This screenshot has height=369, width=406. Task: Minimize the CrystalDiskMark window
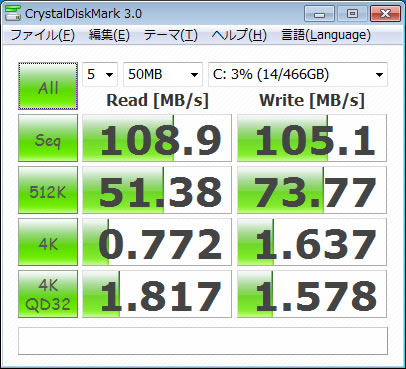[x=319, y=14]
